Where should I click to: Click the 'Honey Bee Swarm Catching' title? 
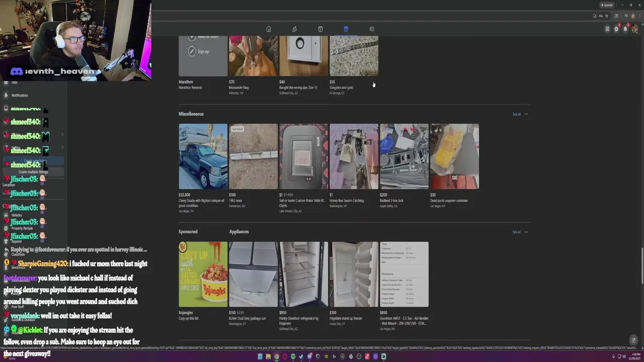(347, 201)
